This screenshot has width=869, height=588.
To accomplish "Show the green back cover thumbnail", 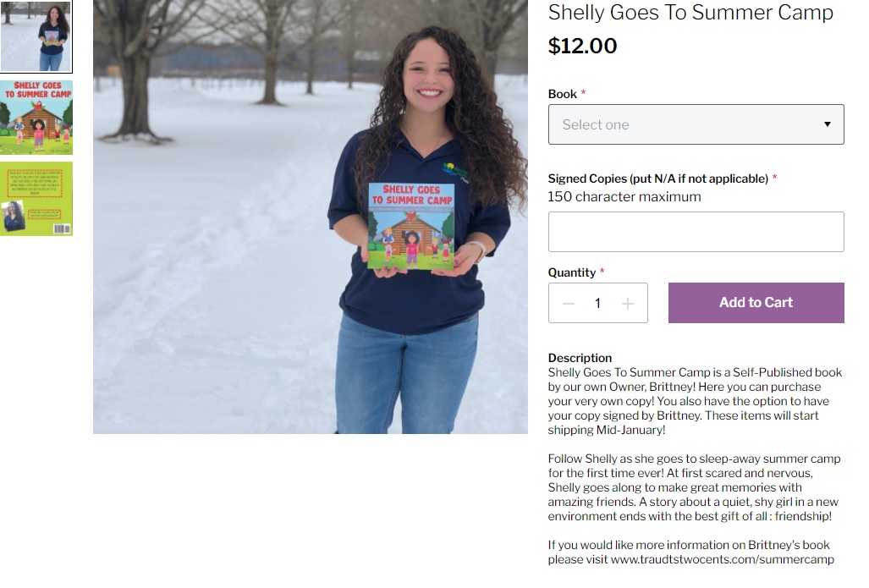I will click(x=36, y=199).
